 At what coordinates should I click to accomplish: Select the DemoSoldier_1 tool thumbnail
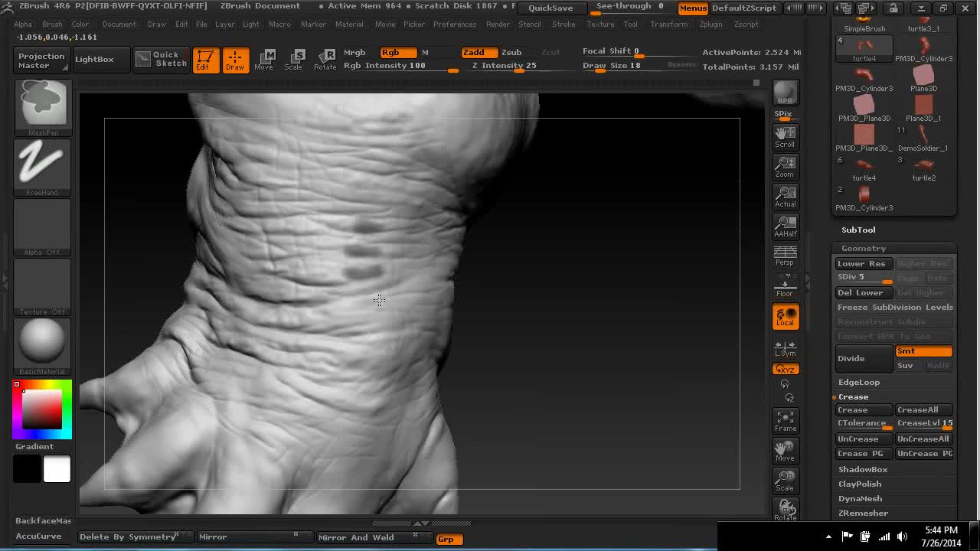923,138
